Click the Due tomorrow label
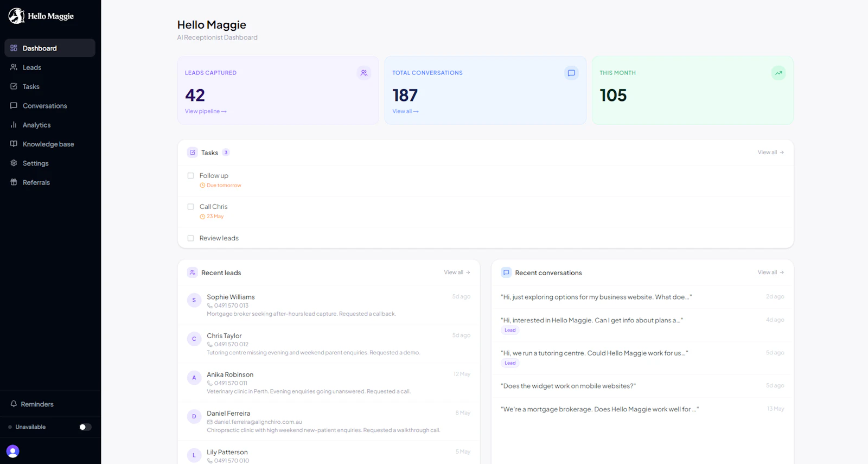Image resolution: width=868 pixels, height=464 pixels. click(x=220, y=186)
